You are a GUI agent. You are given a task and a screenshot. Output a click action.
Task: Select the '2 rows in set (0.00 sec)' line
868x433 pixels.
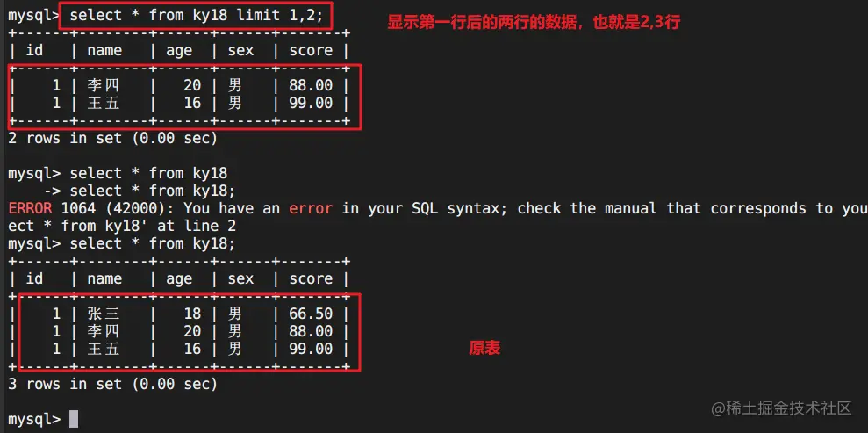[x=113, y=138]
